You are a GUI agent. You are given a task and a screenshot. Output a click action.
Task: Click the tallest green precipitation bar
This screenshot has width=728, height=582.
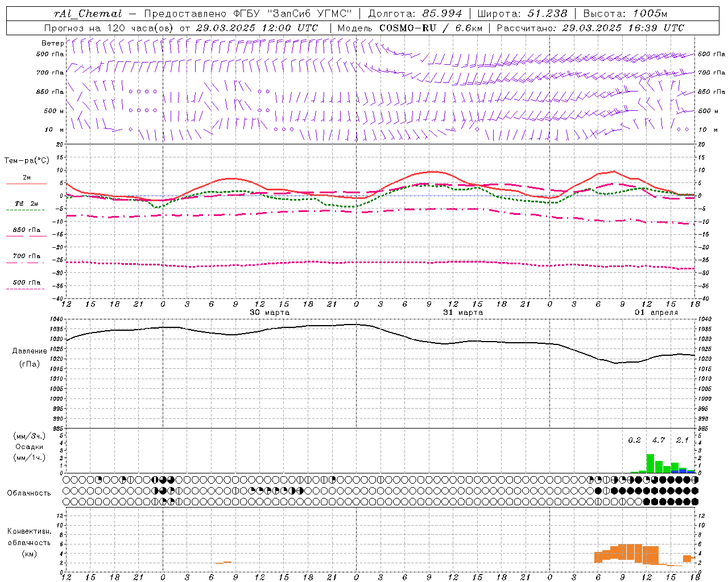(x=650, y=463)
